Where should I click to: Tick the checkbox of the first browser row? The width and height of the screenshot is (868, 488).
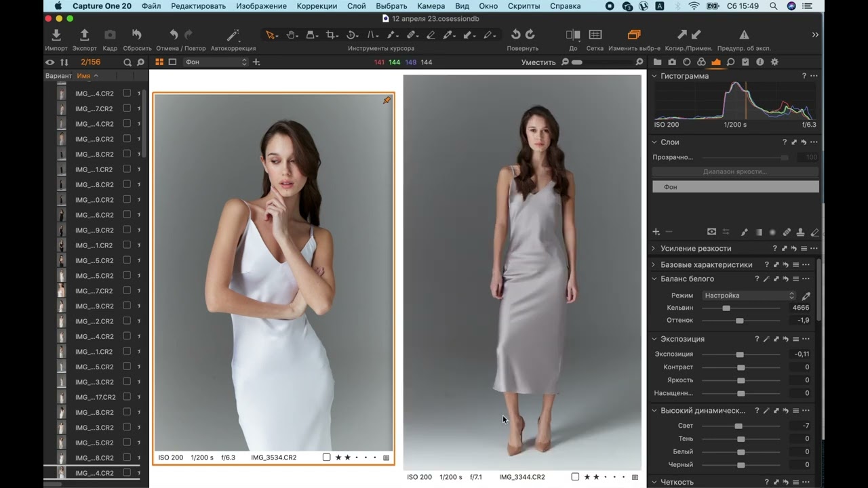pyautogui.click(x=127, y=94)
